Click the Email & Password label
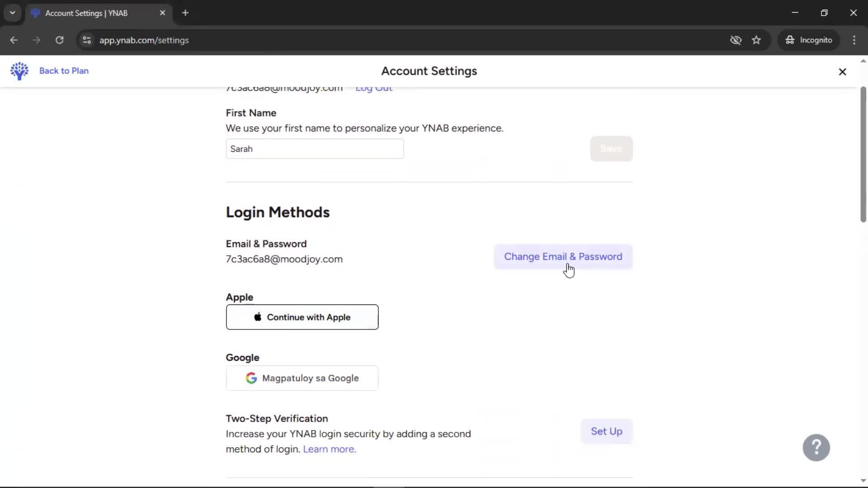 click(266, 244)
